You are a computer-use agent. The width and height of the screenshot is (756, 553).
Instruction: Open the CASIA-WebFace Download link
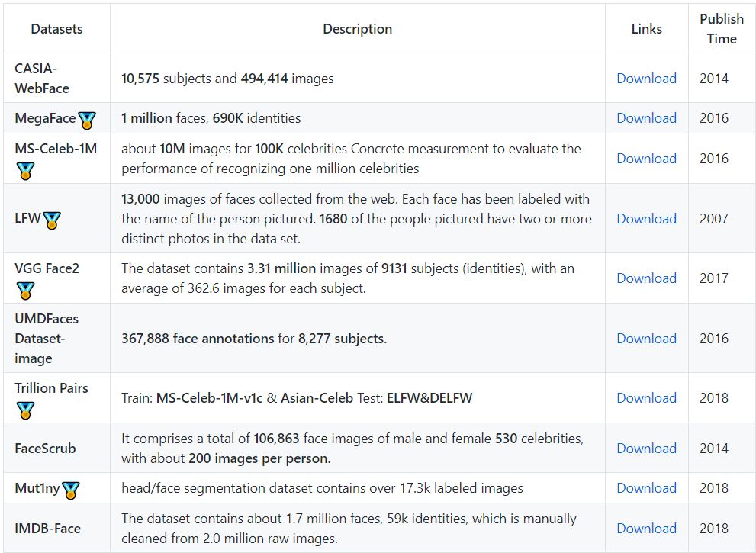[647, 78]
